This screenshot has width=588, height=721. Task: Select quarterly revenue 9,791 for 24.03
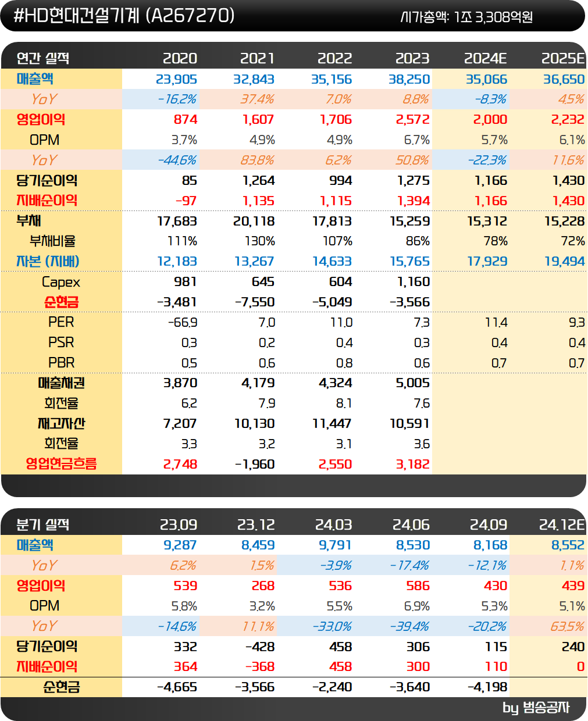(336, 545)
